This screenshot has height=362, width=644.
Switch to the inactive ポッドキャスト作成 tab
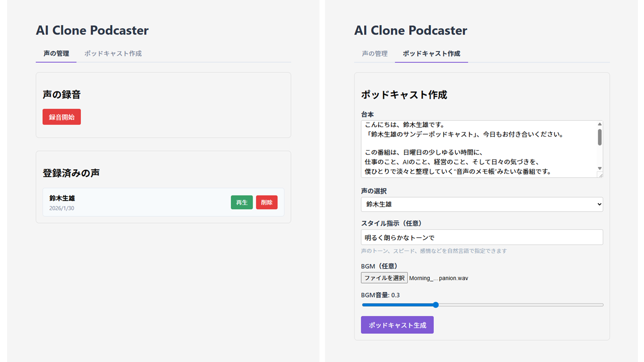(113, 53)
